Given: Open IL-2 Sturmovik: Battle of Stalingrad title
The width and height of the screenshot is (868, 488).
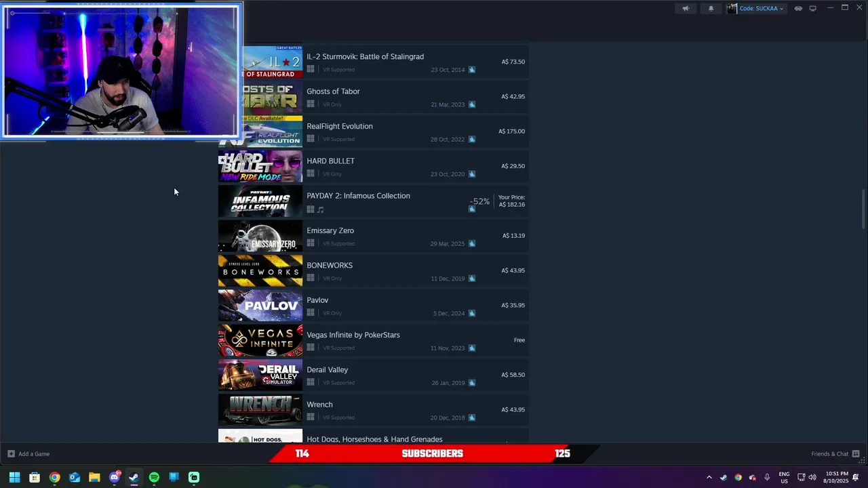Looking at the screenshot, I should (x=365, y=56).
